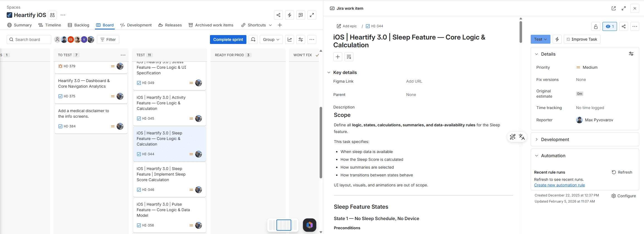Open the view settings sliders icon
Screen dimensions: 644x234
click(301, 40)
